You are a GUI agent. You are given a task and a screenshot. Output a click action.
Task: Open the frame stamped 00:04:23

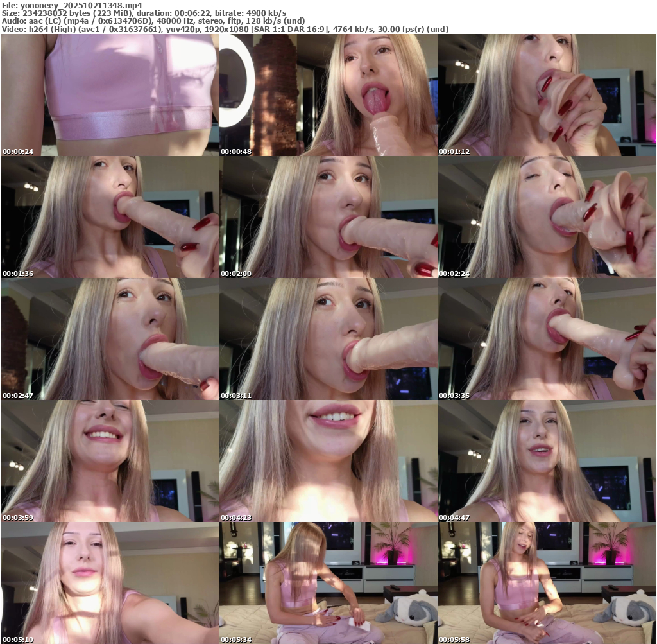click(x=328, y=461)
